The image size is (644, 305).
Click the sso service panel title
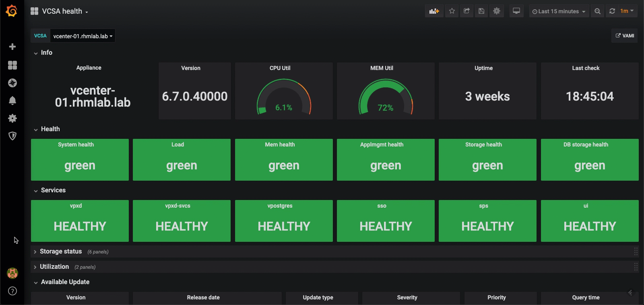pos(382,206)
